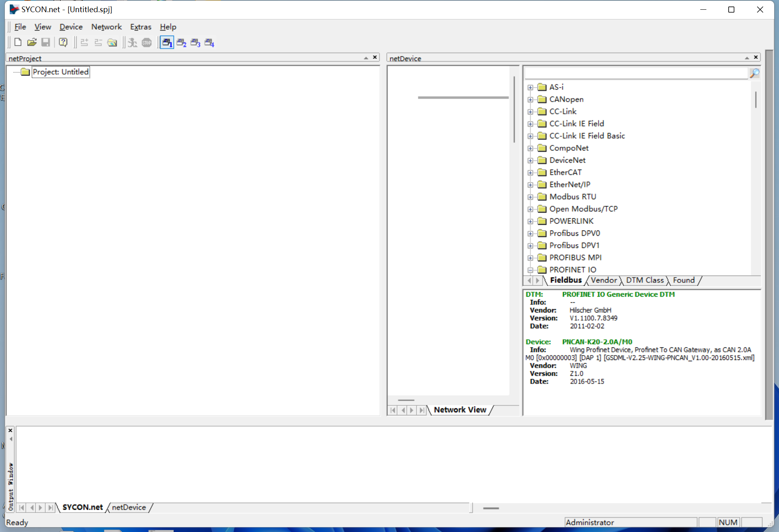The width and height of the screenshot is (779, 532).
Task: Expand the CC-Link IE Field folder
Action: pyautogui.click(x=530, y=124)
